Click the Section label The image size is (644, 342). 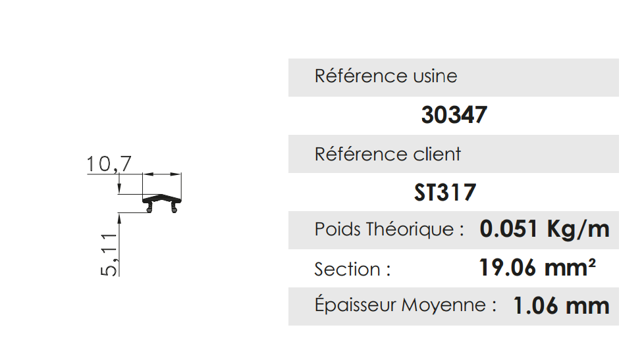[352, 269]
